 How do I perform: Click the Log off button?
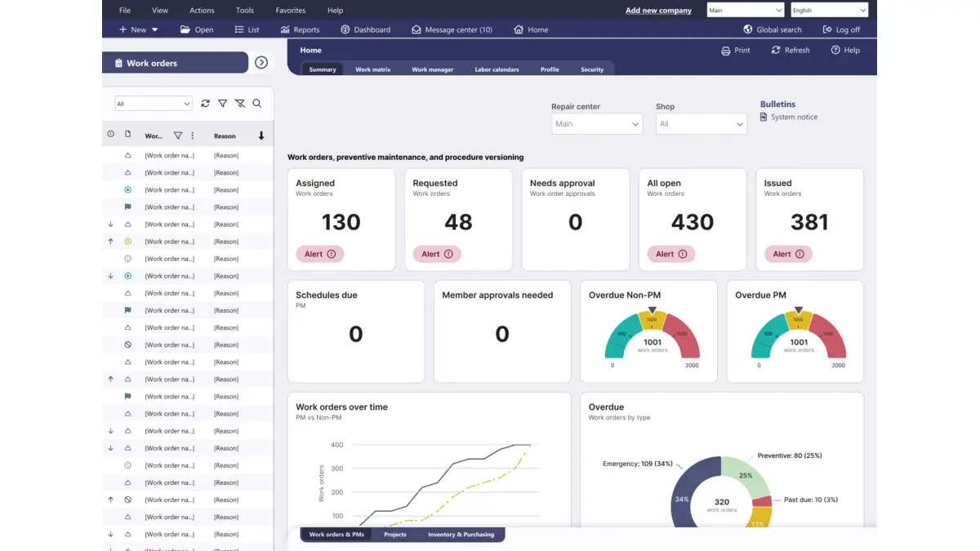[841, 29]
